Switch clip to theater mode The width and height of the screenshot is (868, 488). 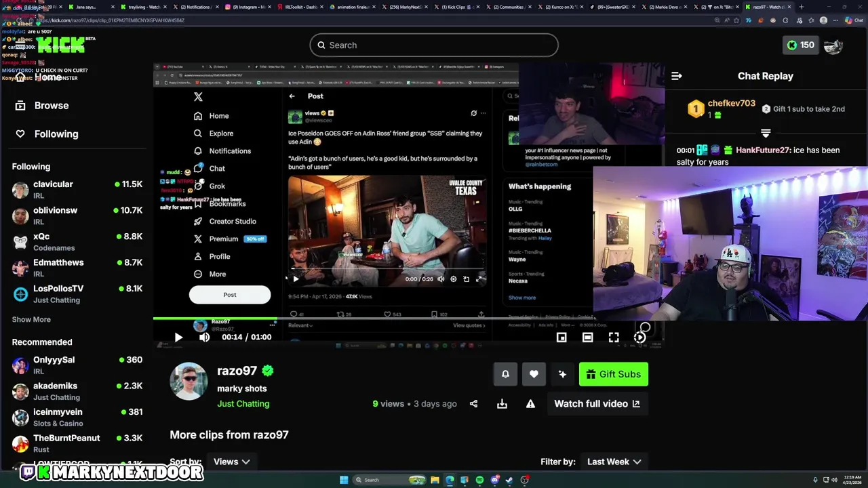pyautogui.click(x=587, y=338)
